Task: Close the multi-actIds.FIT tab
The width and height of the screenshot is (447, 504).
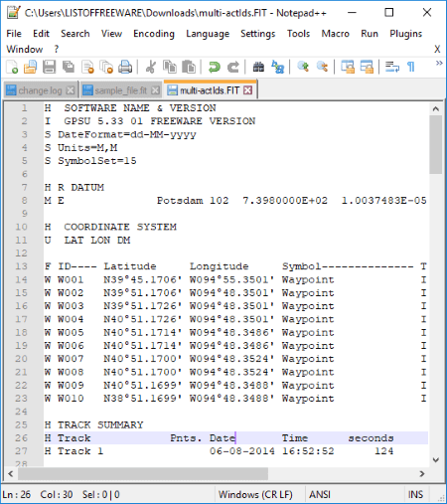Action: point(247,90)
